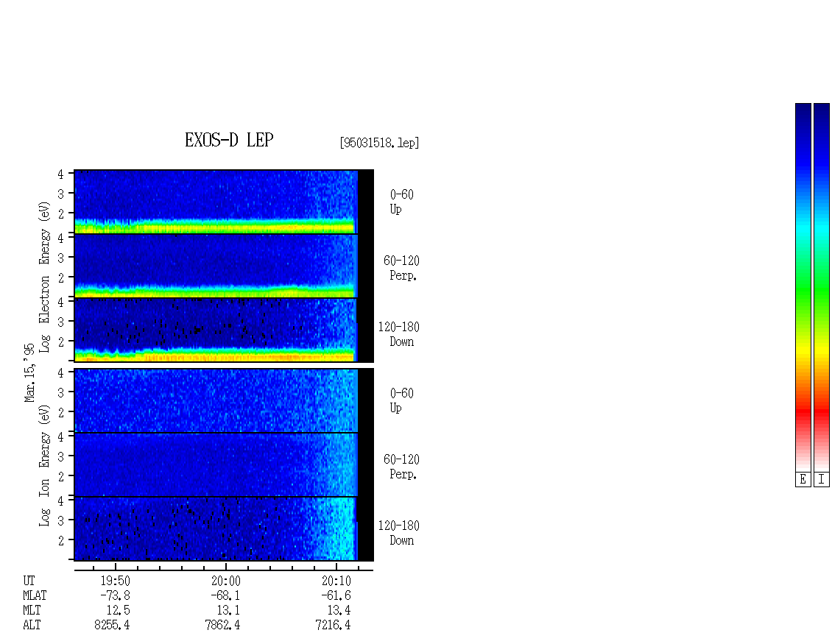Click the ALT value 7216.4

point(333,626)
